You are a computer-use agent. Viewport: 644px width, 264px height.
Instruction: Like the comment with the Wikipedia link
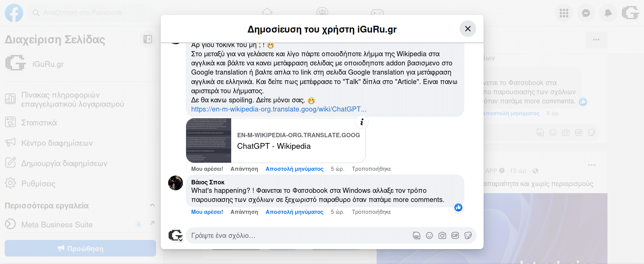(207, 169)
